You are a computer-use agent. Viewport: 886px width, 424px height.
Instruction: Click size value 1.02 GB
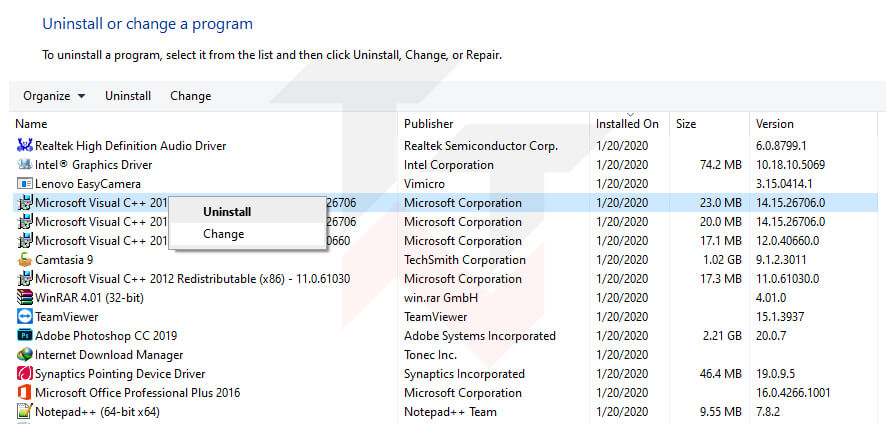pos(722,260)
